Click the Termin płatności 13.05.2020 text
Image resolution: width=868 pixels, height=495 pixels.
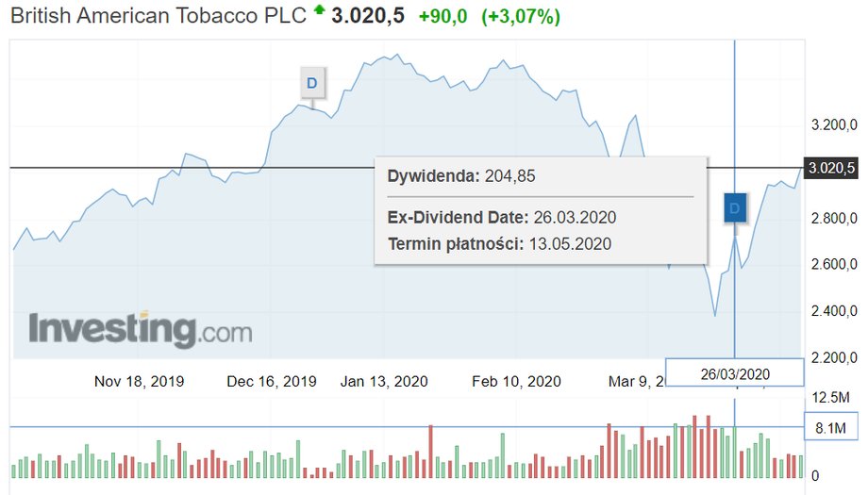[499, 244]
